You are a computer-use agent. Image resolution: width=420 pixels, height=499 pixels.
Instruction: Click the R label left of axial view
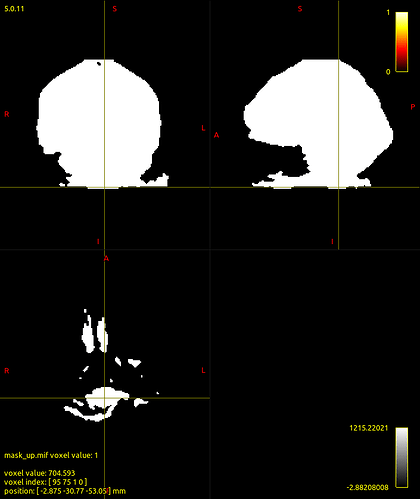coord(7,371)
